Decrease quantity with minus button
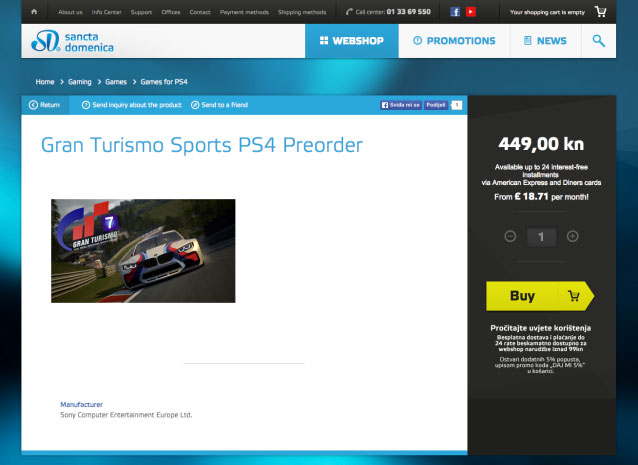Image resolution: width=638 pixels, height=465 pixels. 510,237
